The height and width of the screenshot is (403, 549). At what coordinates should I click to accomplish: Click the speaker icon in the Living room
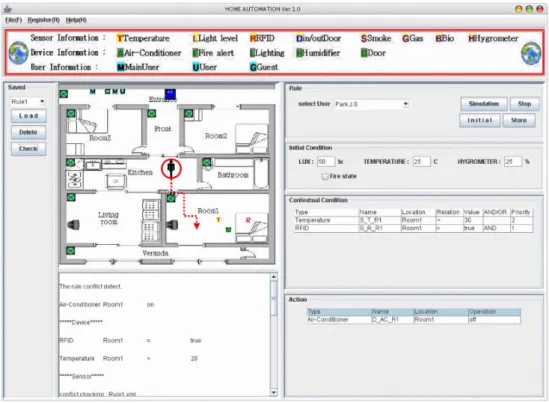(73, 224)
